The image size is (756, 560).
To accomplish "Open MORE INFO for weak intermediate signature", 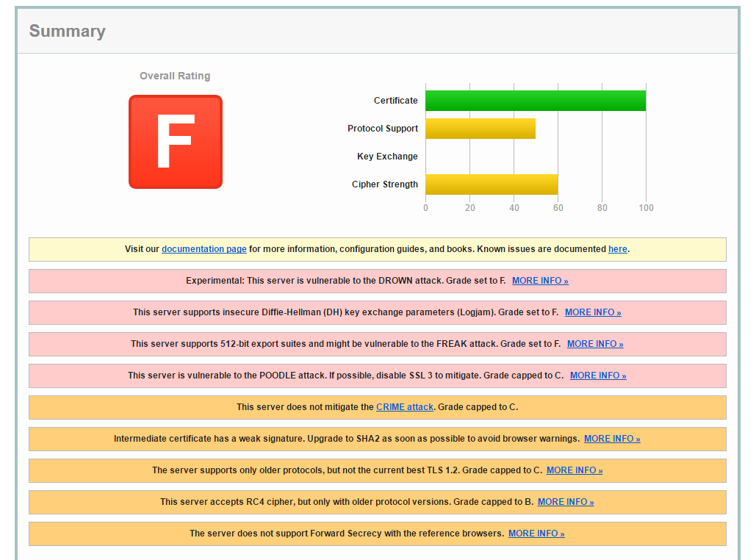I will 611,439.
